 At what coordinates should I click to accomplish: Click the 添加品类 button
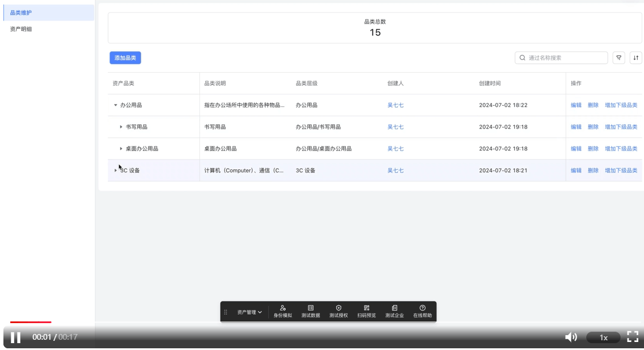coord(125,58)
